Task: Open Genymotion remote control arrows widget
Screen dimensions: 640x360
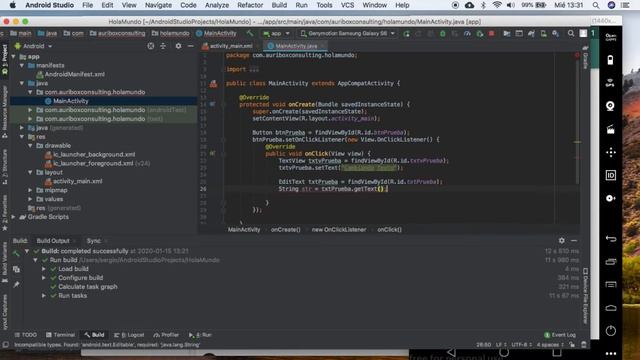Action: pos(611,152)
